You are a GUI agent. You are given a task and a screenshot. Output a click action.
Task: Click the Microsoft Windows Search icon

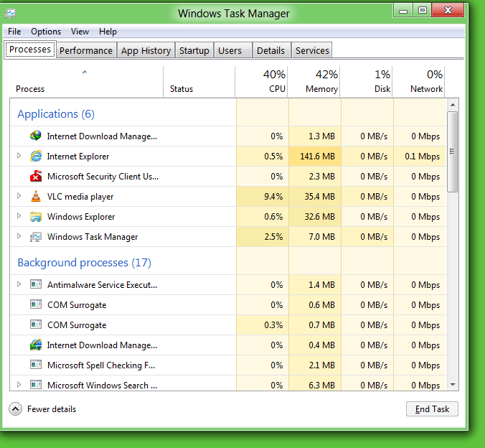click(x=36, y=385)
